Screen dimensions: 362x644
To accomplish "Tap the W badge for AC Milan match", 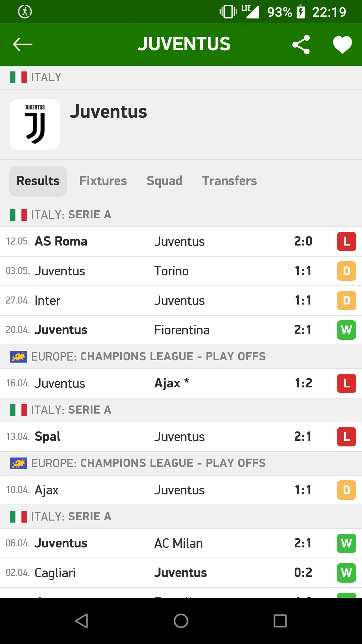I will 346,543.
